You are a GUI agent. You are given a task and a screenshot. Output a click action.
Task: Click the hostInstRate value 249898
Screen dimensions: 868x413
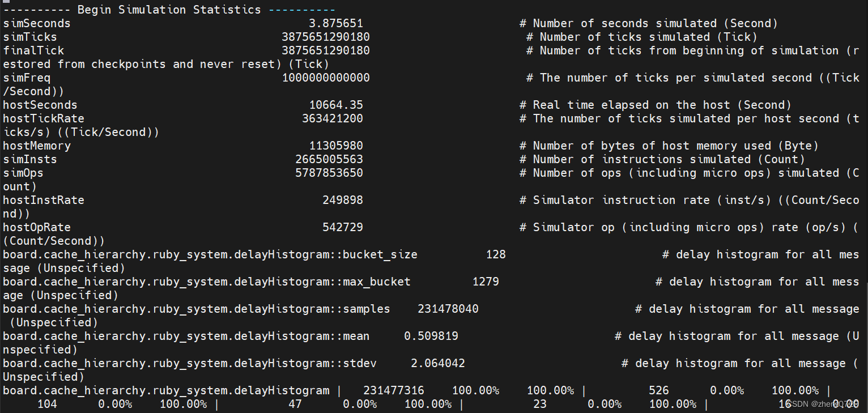pyautogui.click(x=343, y=200)
